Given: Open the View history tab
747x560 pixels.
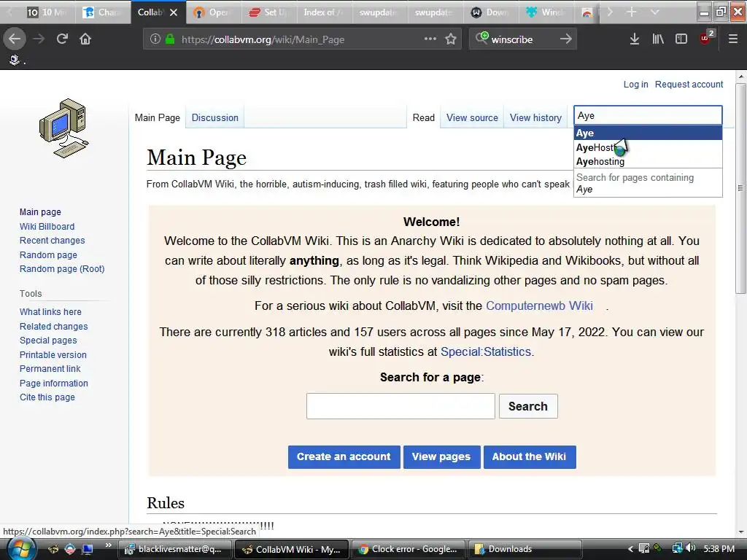Looking at the screenshot, I should point(535,117).
